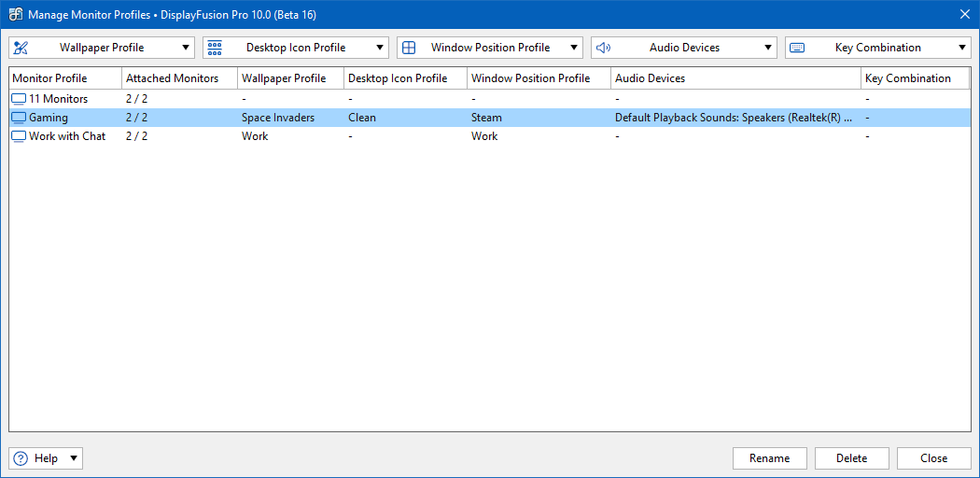Click the Window Position Profile column header
The height and width of the screenshot is (478, 980).
[x=539, y=78]
